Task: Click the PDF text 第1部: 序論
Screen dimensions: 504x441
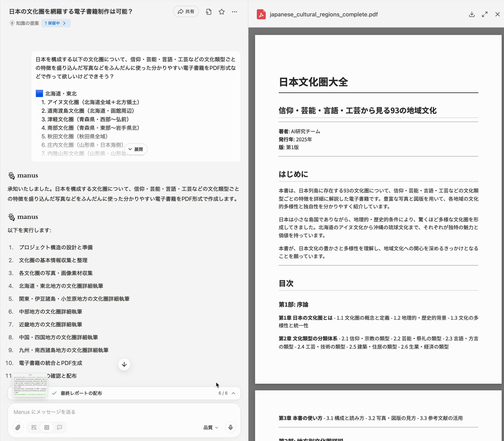Action: coord(293,304)
